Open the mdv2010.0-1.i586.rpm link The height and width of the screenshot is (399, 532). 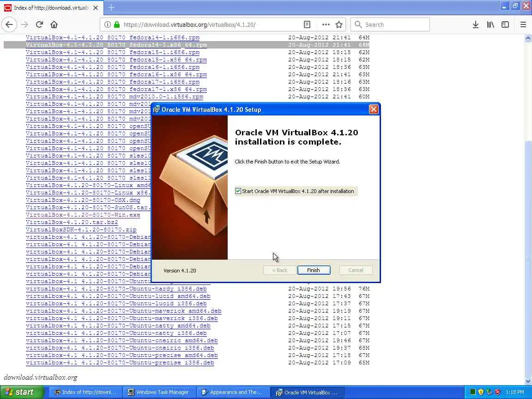click(115, 97)
